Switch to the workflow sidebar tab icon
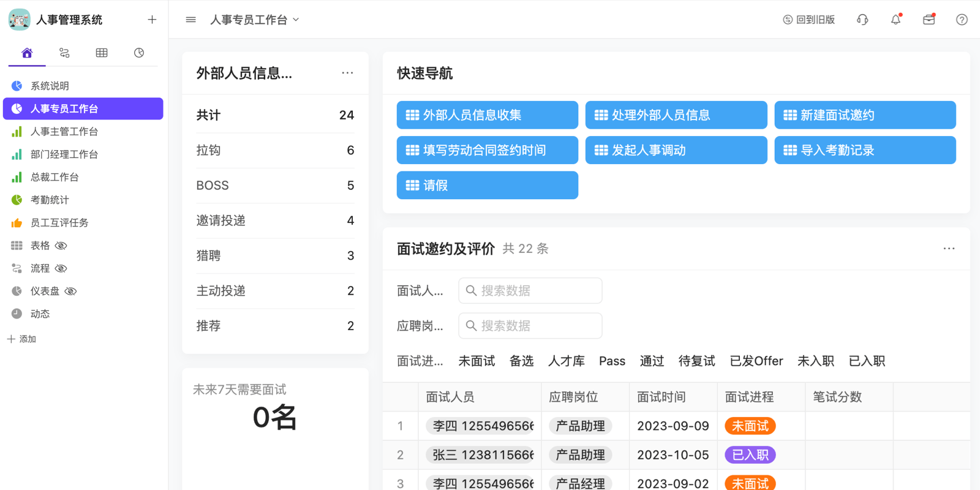The height and width of the screenshot is (490, 980). (64, 53)
